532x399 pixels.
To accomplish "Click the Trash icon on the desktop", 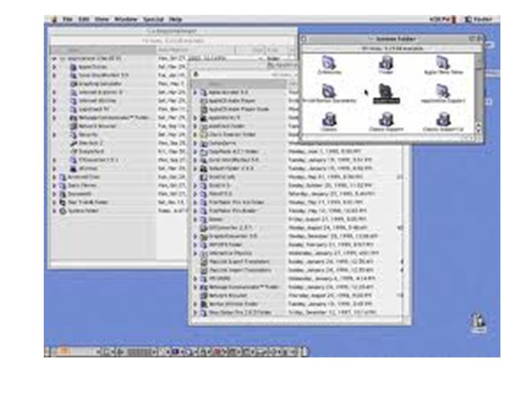I will pos(478,323).
